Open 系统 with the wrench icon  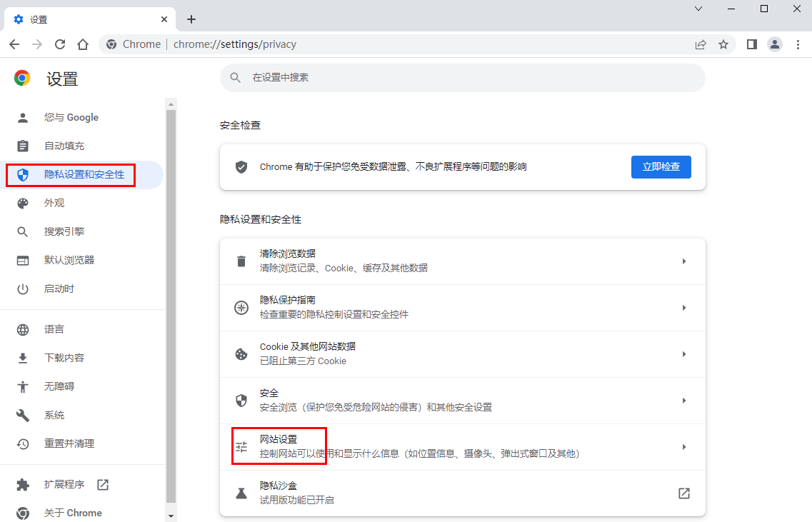[x=24, y=414]
